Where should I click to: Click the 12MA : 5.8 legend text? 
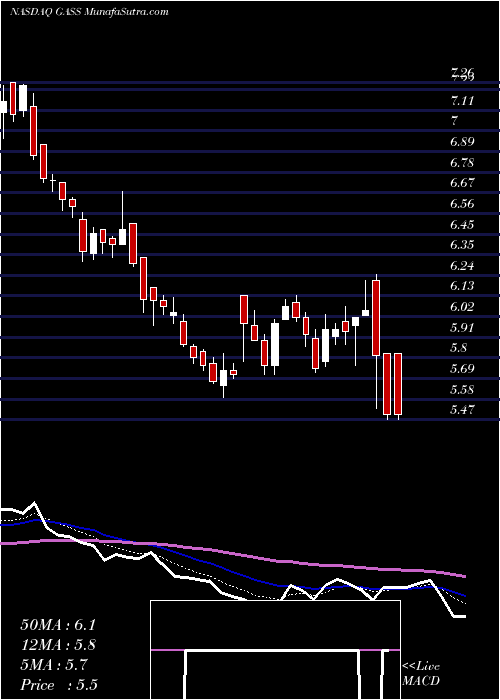pyautogui.click(x=58, y=645)
